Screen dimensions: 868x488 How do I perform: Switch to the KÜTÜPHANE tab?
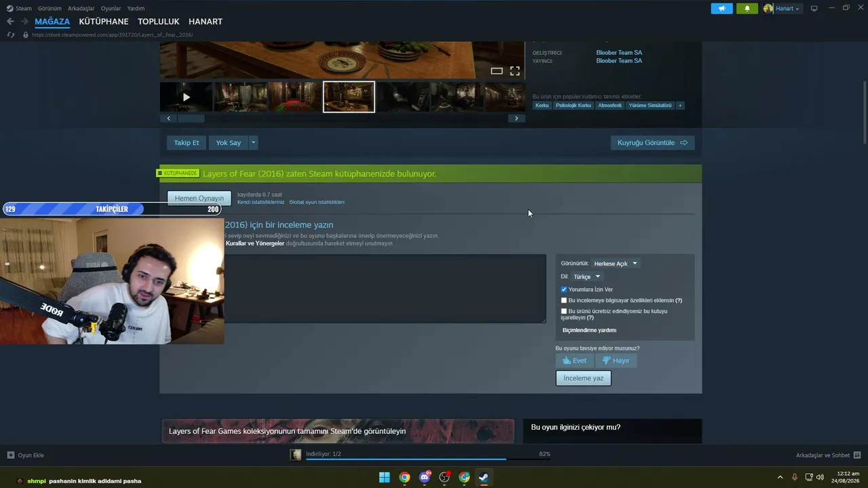104,22
